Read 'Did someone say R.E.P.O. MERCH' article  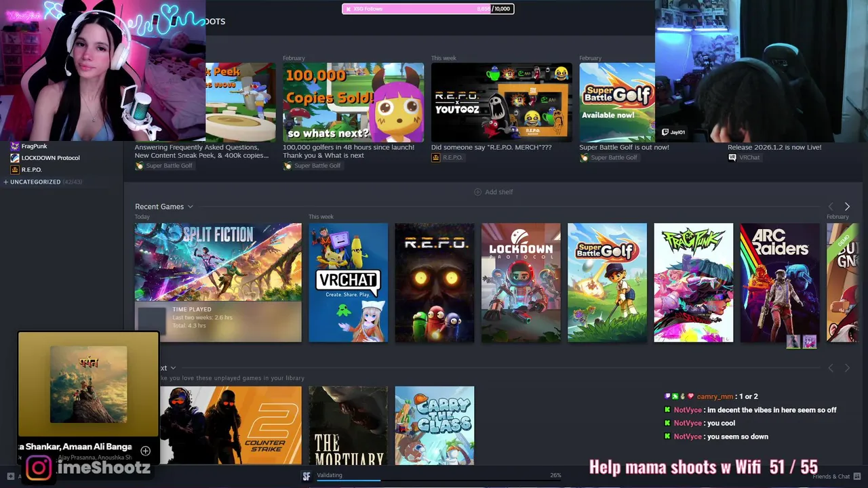tap(491, 147)
